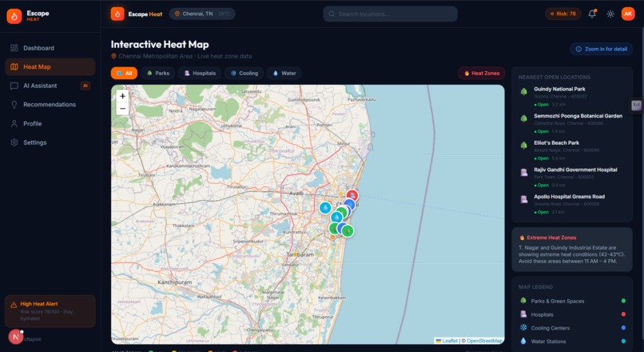
Task: Open the High Heat Alert card
Action: (x=50, y=311)
